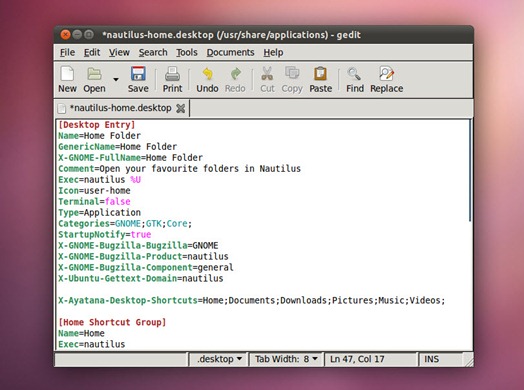
Task: Click the Open folder icon
Action: click(94, 74)
